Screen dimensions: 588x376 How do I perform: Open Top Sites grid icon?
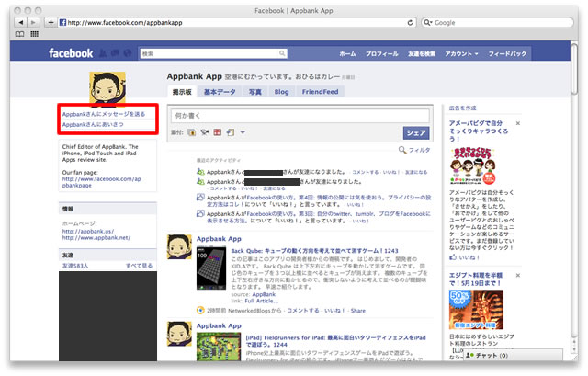(35, 34)
